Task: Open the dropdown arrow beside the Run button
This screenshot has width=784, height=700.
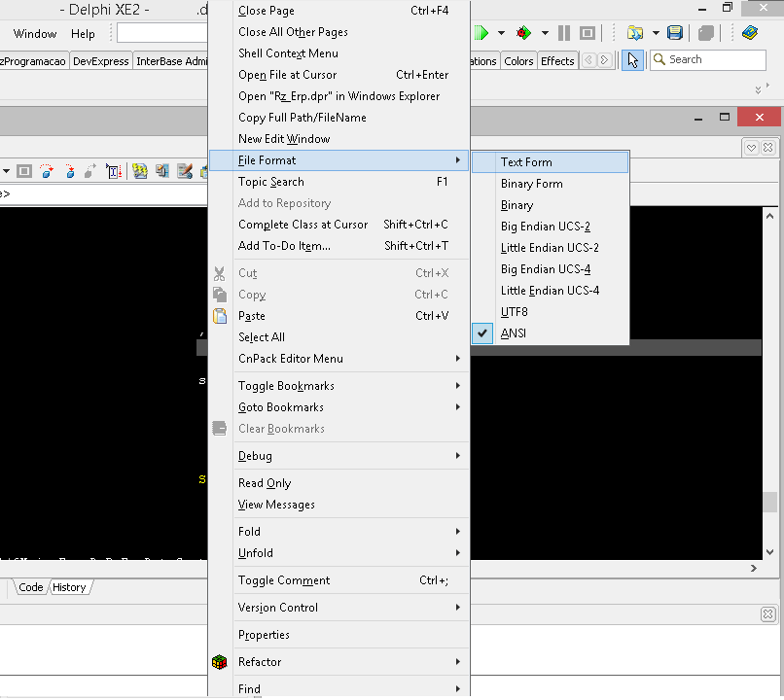Action: tap(501, 32)
